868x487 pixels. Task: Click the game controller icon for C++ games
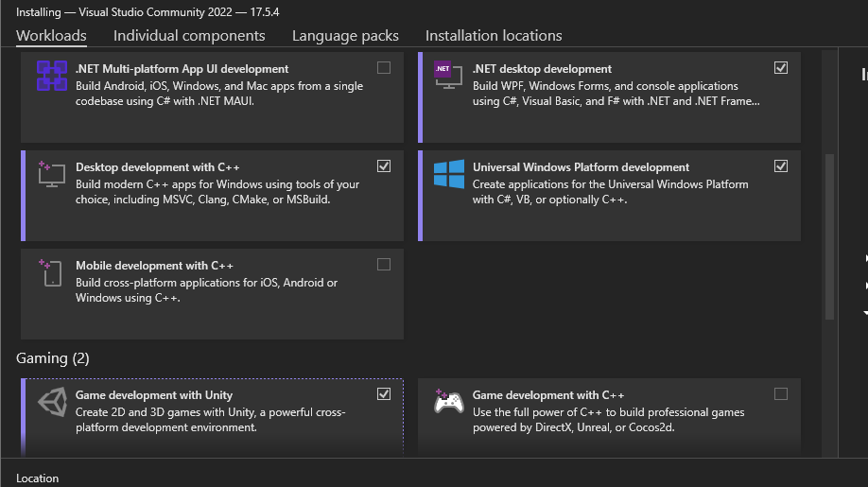point(448,402)
